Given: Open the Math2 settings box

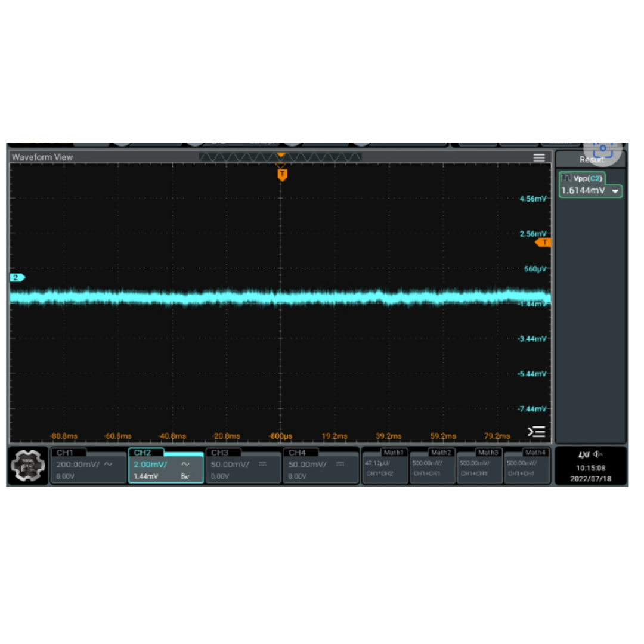Looking at the screenshot, I should [x=432, y=466].
